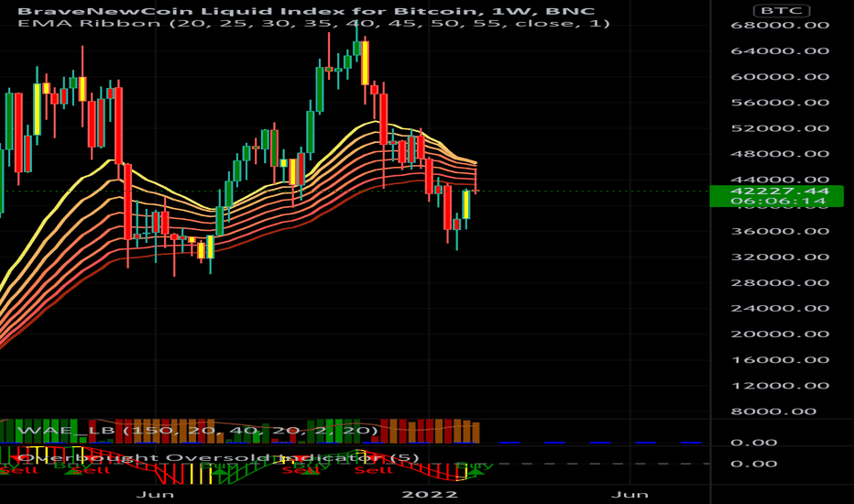
Task: Click the 2022 label on the time axis
Action: click(x=429, y=494)
